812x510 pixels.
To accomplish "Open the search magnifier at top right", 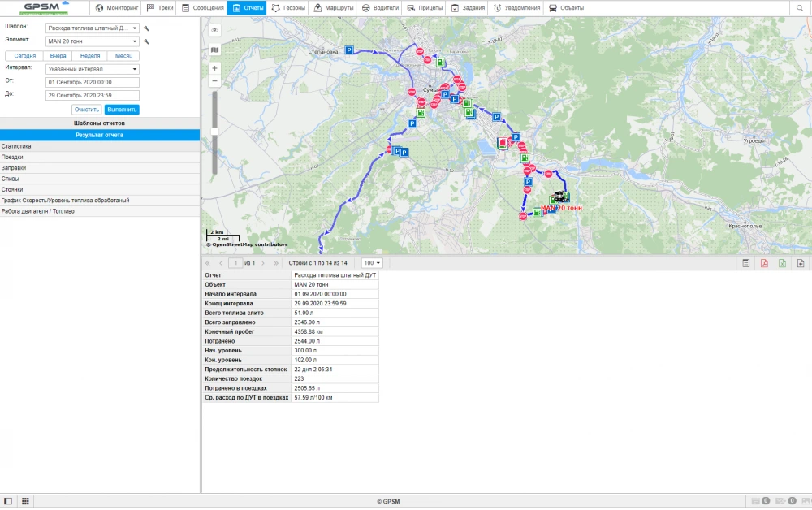I will click(x=800, y=7).
